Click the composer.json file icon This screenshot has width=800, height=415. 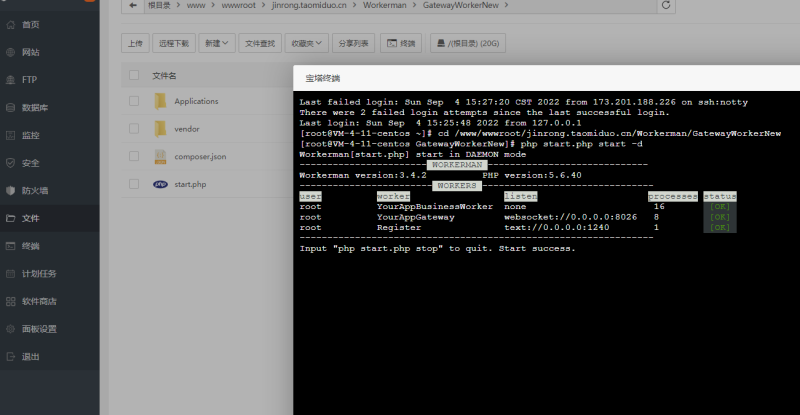point(160,156)
